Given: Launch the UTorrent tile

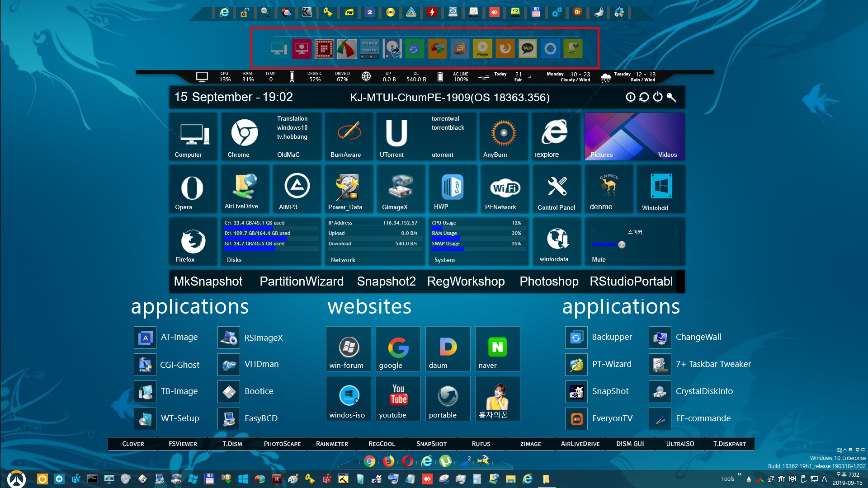Looking at the screenshot, I should (397, 136).
